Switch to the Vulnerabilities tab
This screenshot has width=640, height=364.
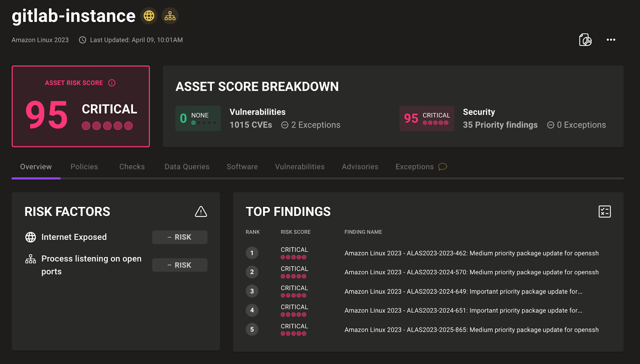click(x=300, y=166)
